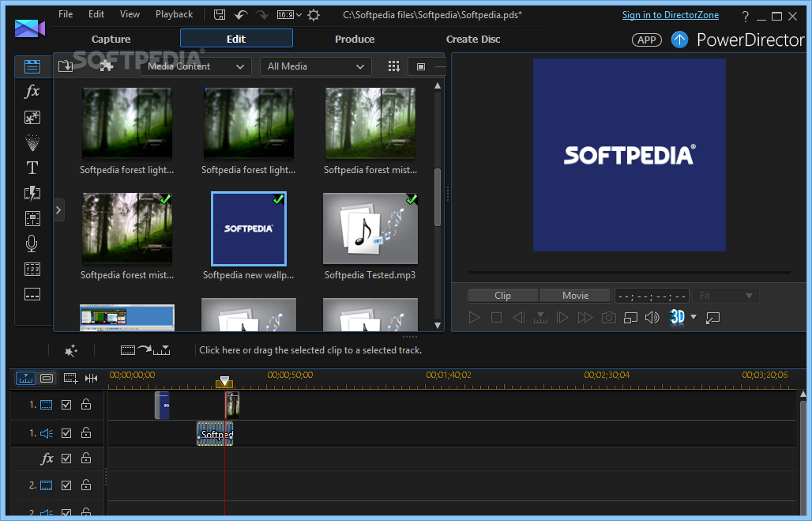The width and height of the screenshot is (812, 521).
Task: Open preferences gear icon
Action: (x=314, y=15)
